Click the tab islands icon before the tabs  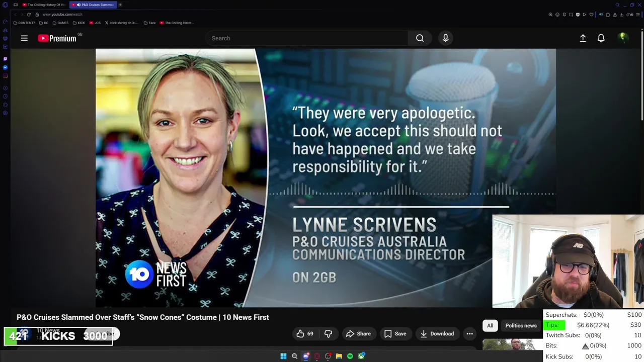coord(16,5)
